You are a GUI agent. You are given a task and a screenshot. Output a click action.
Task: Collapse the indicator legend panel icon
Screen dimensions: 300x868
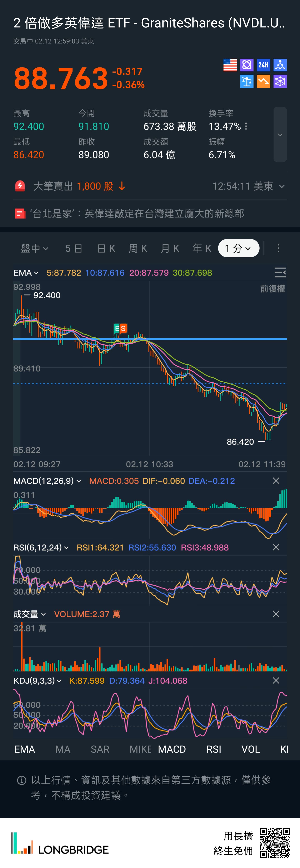point(280,273)
